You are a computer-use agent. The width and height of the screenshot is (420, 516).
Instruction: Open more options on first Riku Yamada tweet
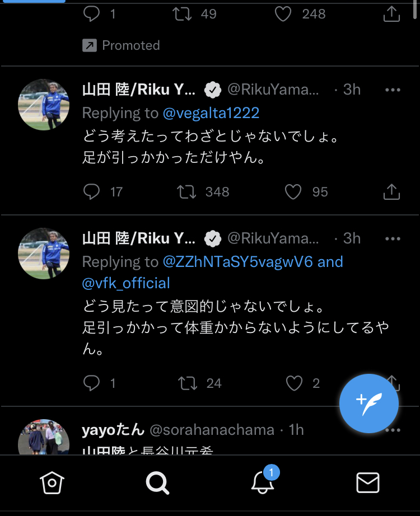click(393, 90)
